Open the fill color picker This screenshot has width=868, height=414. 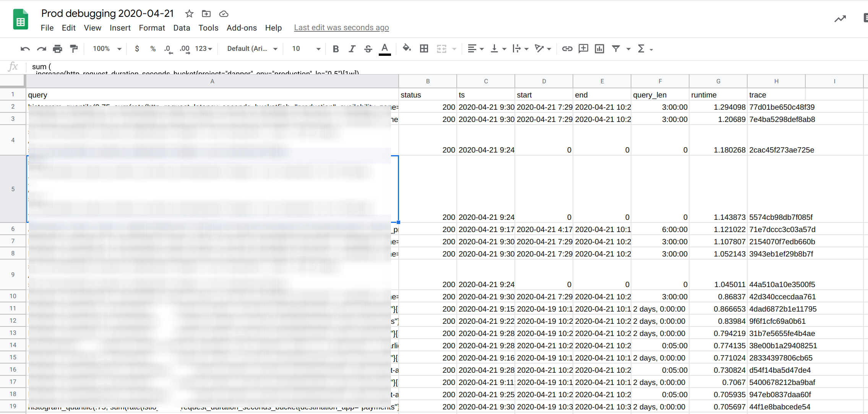coord(407,49)
